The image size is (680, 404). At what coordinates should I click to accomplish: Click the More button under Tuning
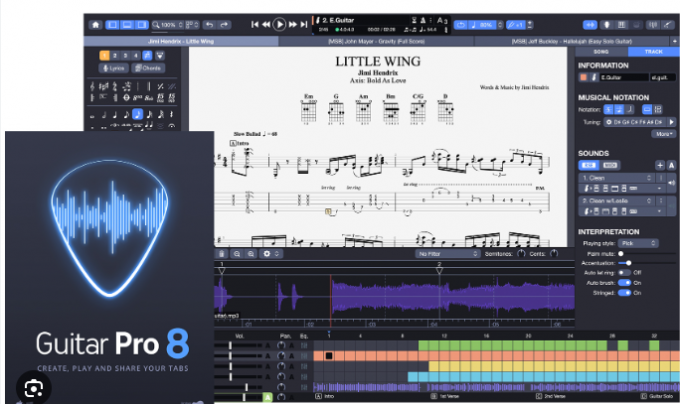pos(662,133)
